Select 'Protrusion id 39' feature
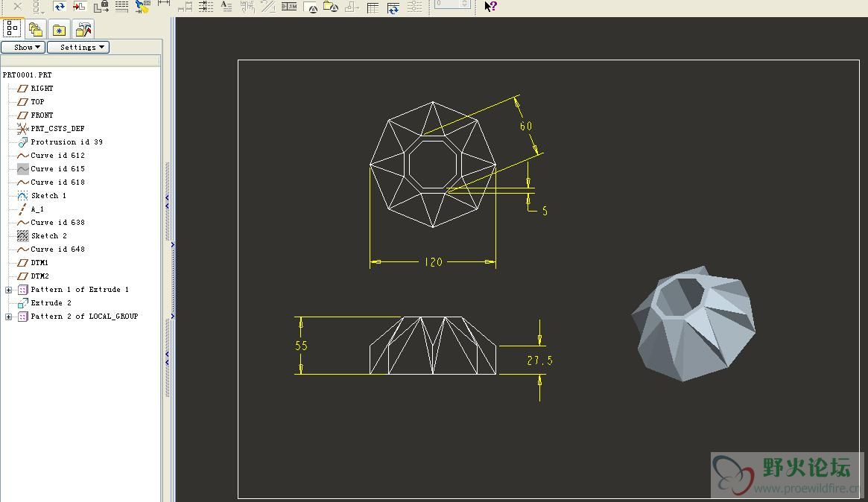Viewport: 868px width, 502px height. (x=66, y=142)
